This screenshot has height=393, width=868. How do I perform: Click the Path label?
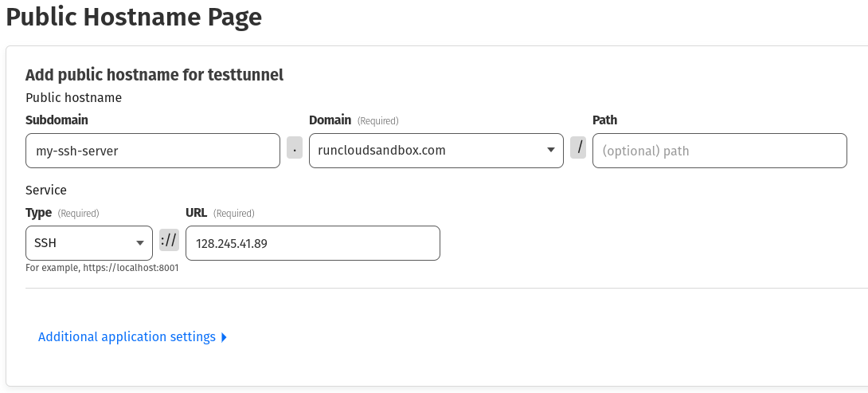(x=604, y=120)
